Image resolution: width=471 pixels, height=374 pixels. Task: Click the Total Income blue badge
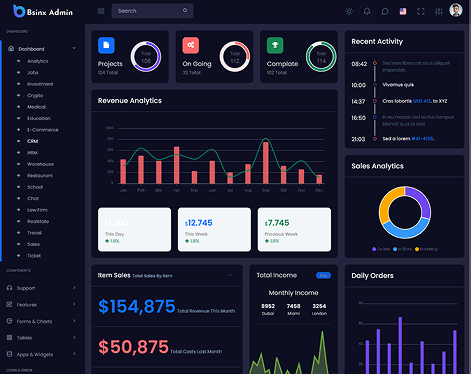click(323, 275)
